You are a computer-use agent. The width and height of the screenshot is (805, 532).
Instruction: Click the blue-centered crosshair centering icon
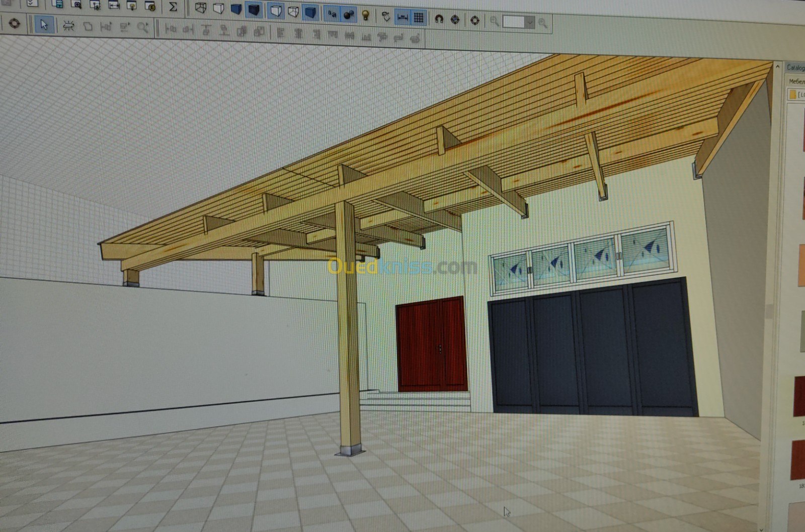(455, 20)
